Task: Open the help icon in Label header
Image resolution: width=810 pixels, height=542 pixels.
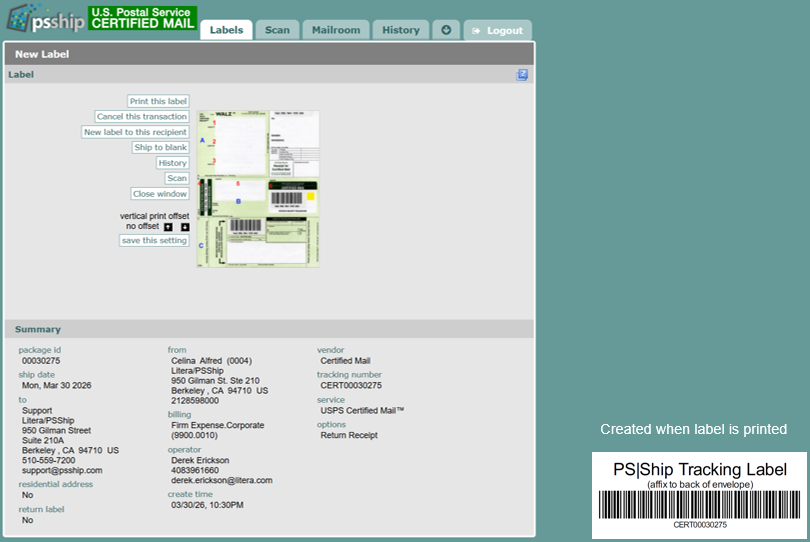Action: click(522, 75)
